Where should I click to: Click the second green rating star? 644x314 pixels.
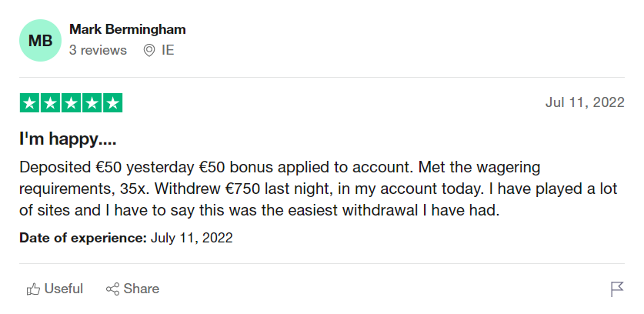click(x=51, y=103)
